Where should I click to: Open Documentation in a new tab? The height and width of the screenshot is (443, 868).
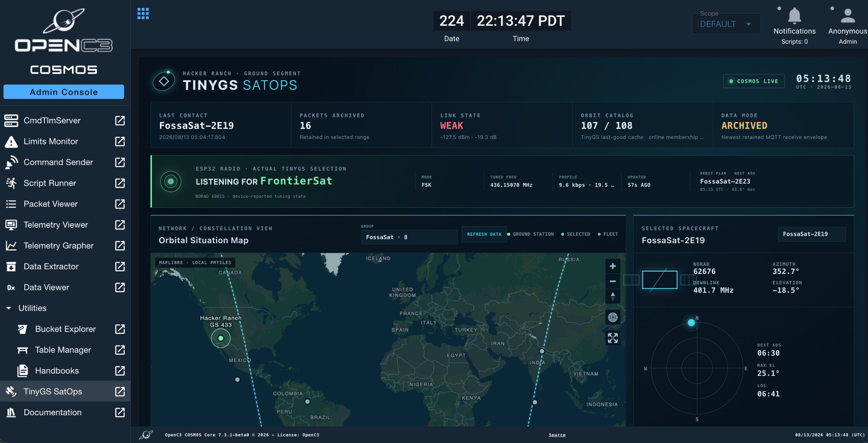point(120,412)
